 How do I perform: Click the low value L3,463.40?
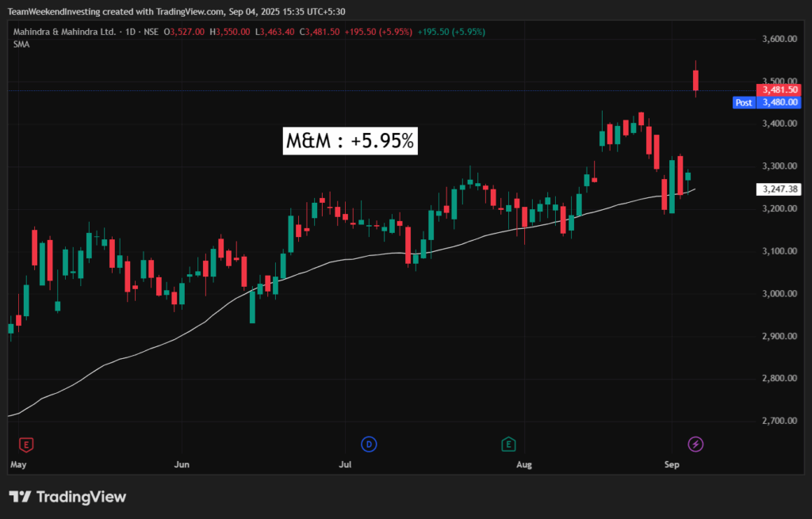[x=274, y=32]
